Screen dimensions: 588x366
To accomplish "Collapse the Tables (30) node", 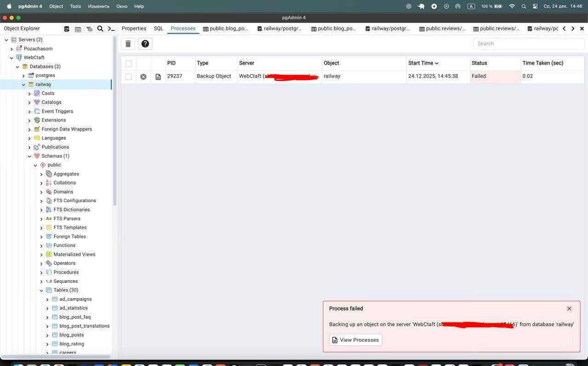I will coord(41,290).
